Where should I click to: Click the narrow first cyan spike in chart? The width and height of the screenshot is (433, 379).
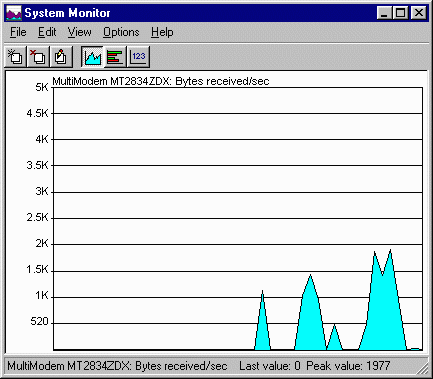pos(263,327)
